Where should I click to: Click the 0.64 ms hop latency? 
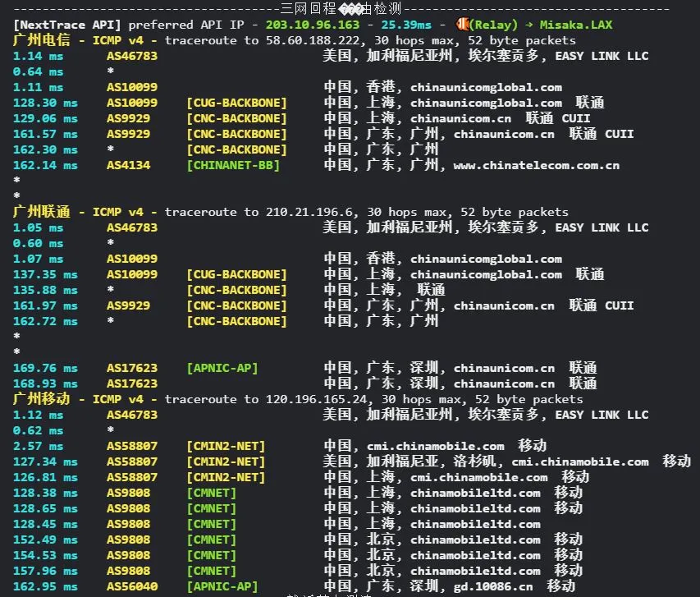tap(38, 71)
